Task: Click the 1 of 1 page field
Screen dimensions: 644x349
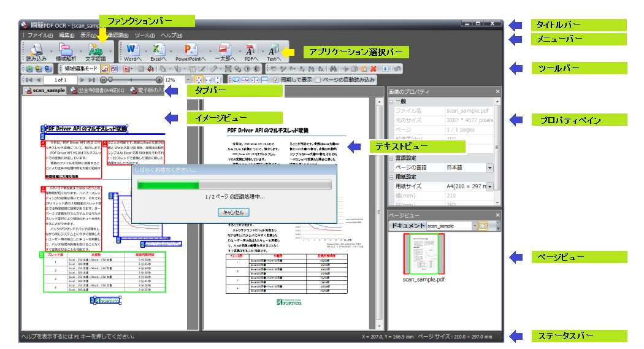Action: [60, 80]
